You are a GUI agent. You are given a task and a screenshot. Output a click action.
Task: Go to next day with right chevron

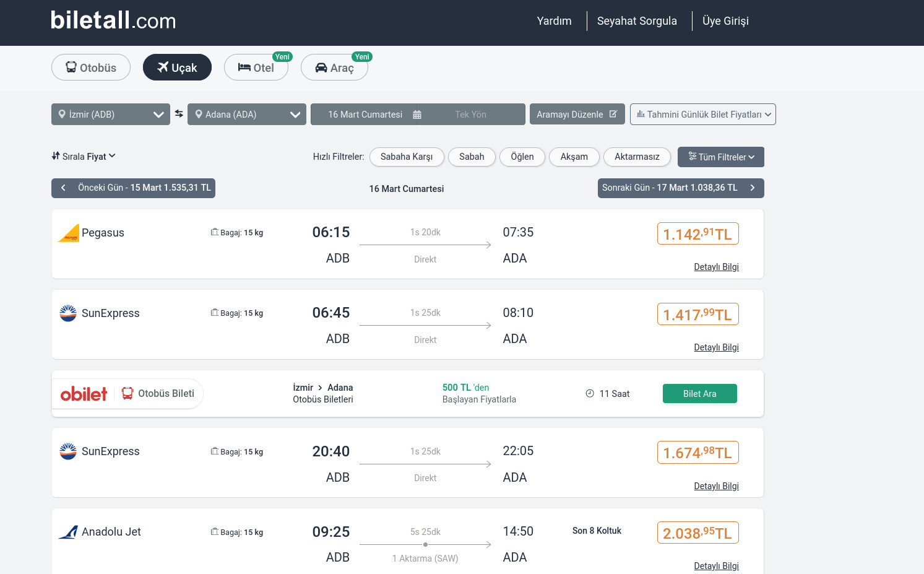[753, 188]
